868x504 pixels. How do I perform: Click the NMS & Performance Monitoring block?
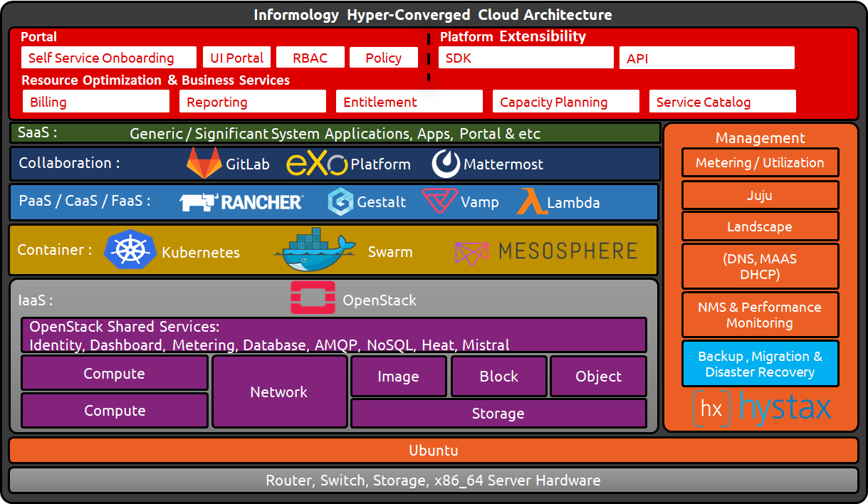[x=760, y=315]
